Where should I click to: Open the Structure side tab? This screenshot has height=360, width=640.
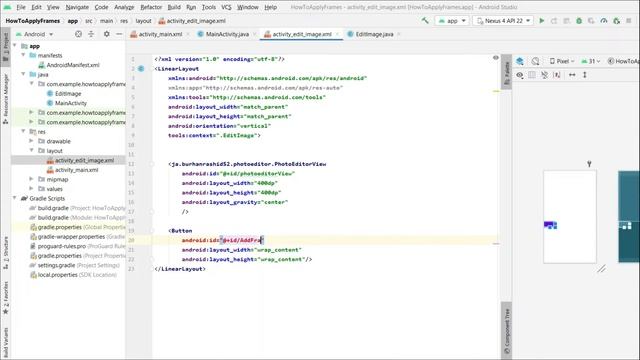pyautogui.click(x=6, y=252)
